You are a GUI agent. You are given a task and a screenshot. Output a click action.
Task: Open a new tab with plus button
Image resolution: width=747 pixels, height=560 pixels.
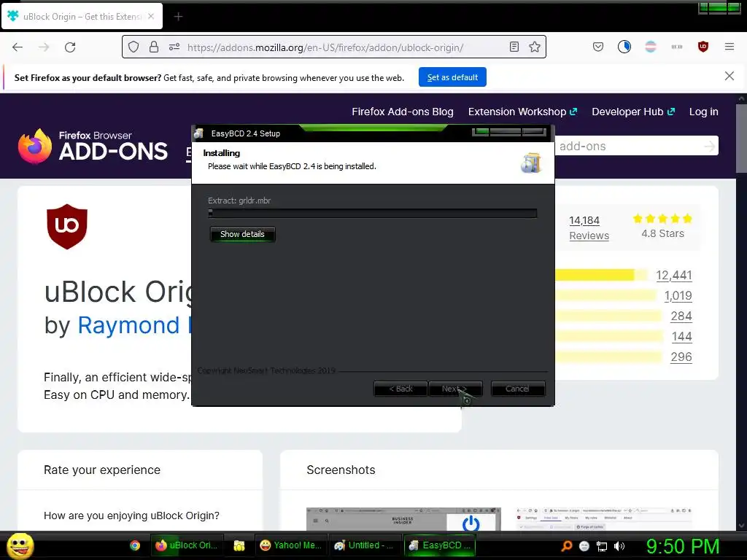178,17
